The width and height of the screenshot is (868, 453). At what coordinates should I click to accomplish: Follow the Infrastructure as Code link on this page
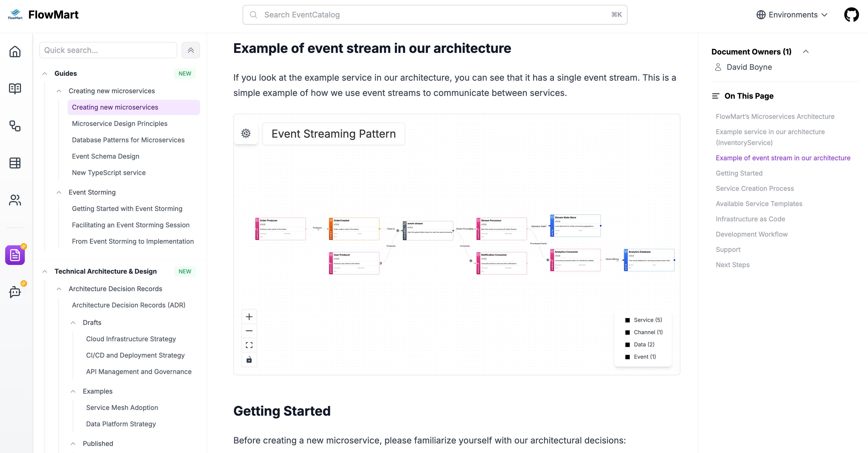point(751,219)
